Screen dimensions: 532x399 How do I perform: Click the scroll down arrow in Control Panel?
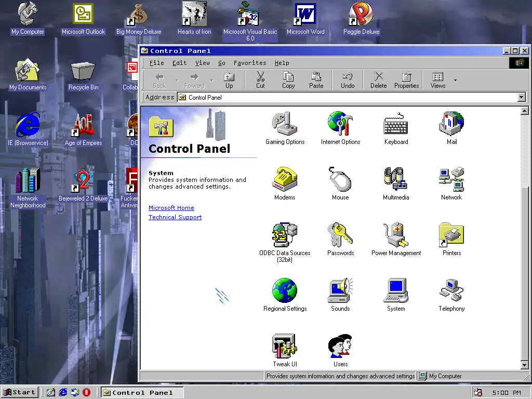point(524,365)
